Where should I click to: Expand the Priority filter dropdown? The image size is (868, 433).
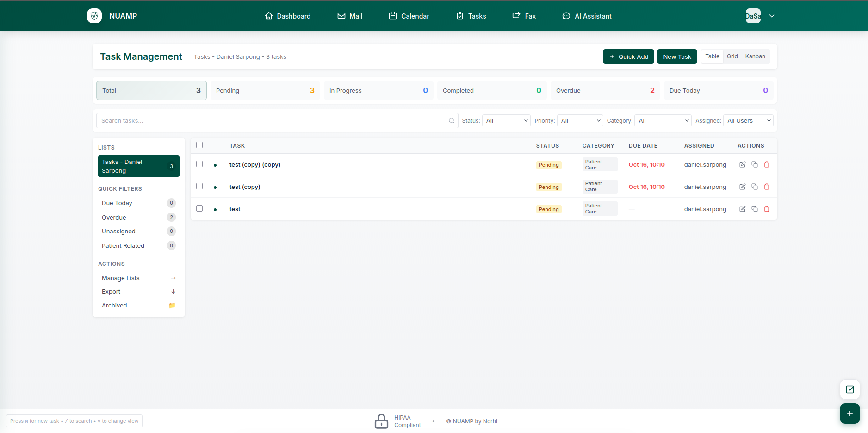(x=580, y=120)
